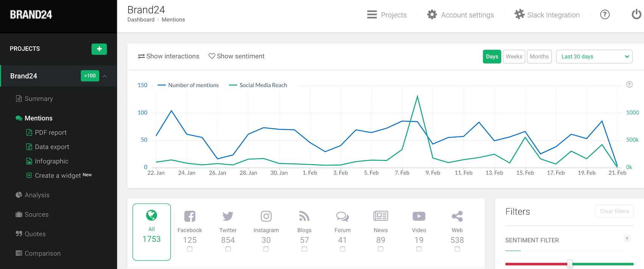This screenshot has width=644, height=269.
Task: Click the Web share icon
Action: pyautogui.click(x=457, y=216)
